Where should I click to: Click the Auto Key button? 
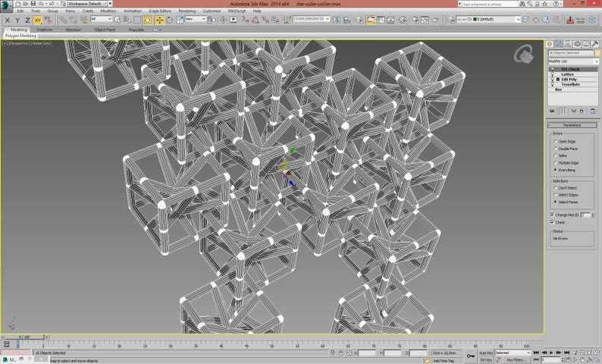[486, 353]
